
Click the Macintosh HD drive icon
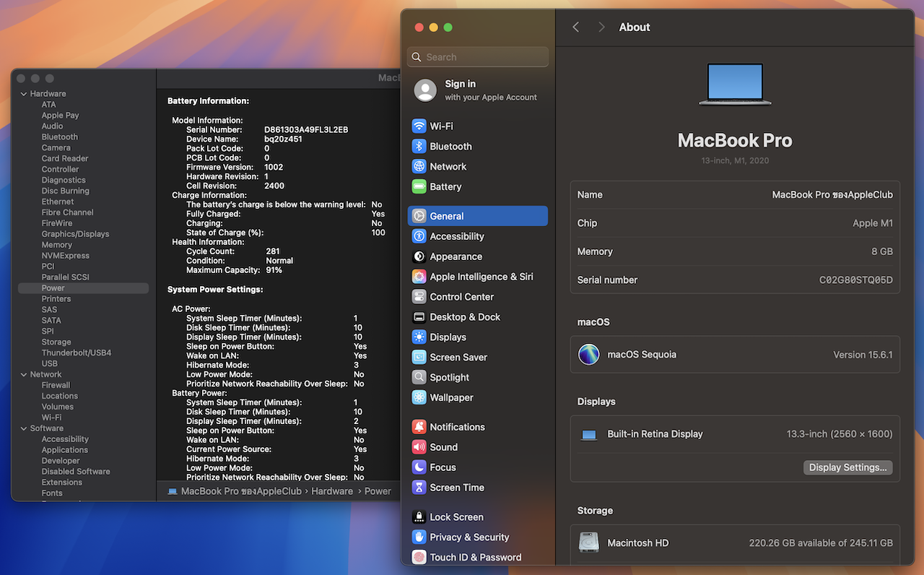[589, 542]
